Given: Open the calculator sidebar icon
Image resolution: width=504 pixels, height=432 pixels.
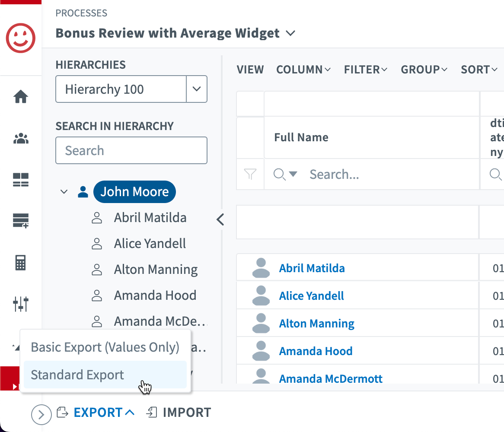Looking at the screenshot, I should coord(21,263).
